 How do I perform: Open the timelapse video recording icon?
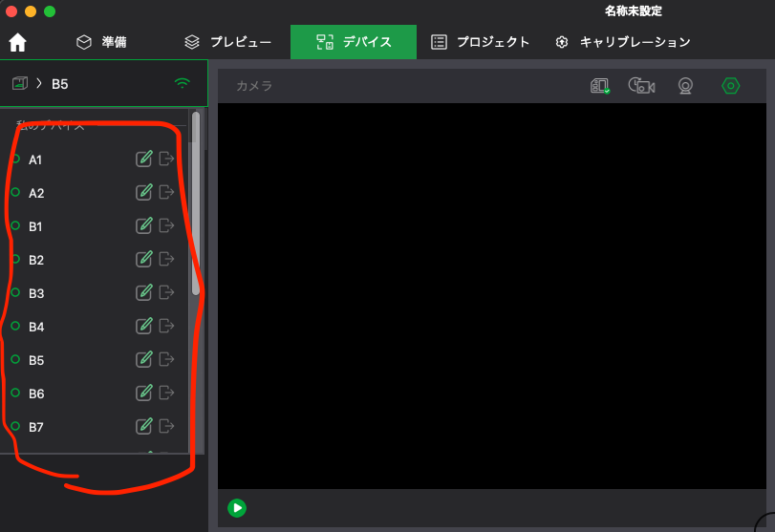pos(641,86)
